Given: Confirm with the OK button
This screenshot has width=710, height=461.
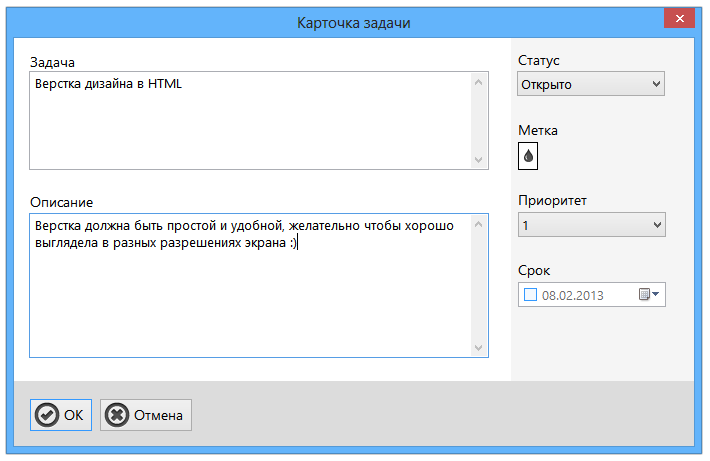Looking at the screenshot, I should click(61, 415).
